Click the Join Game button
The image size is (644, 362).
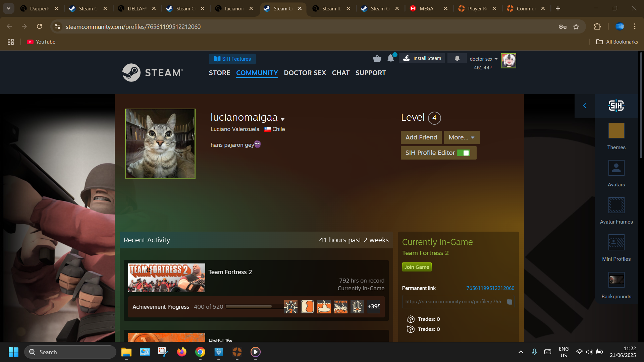click(x=417, y=267)
